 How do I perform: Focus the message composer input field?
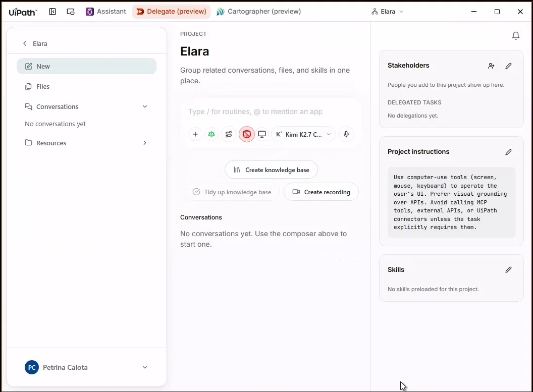271,112
